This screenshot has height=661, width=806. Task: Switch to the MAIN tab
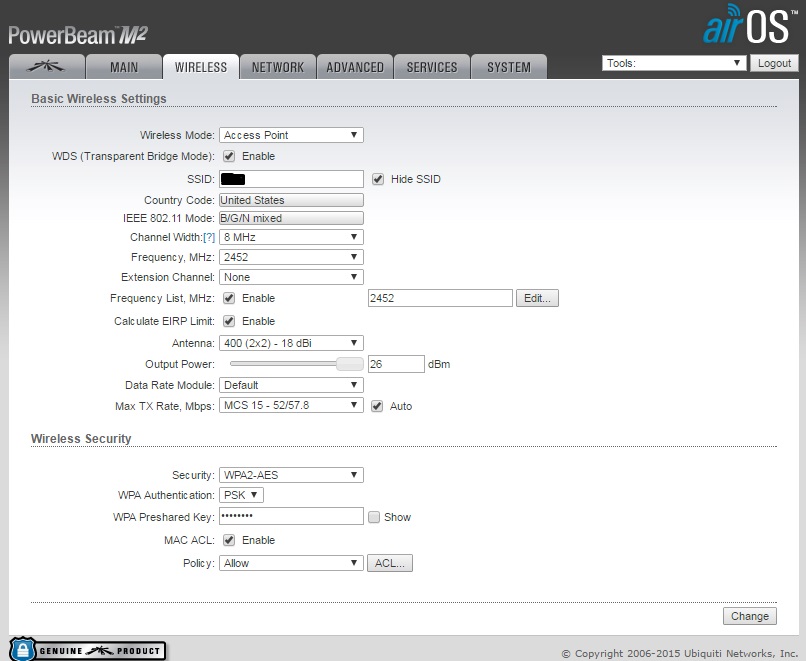[124, 67]
